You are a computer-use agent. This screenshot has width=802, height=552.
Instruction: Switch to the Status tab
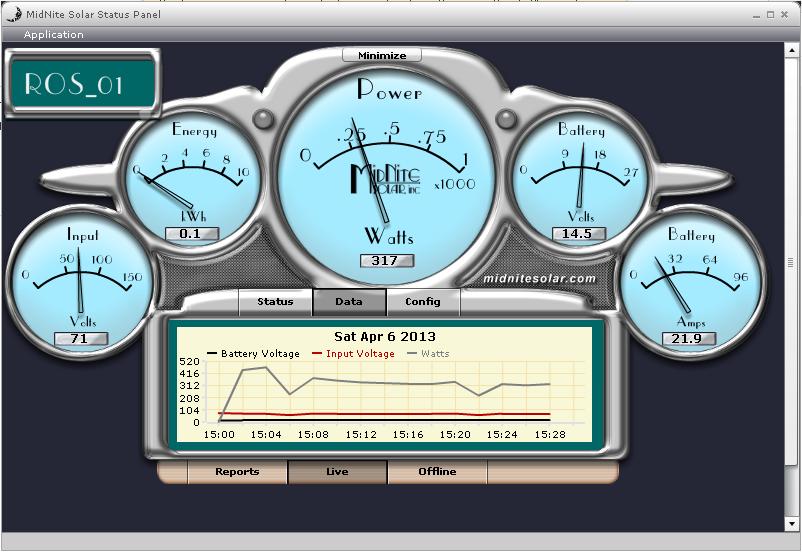[x=275, y=302]
